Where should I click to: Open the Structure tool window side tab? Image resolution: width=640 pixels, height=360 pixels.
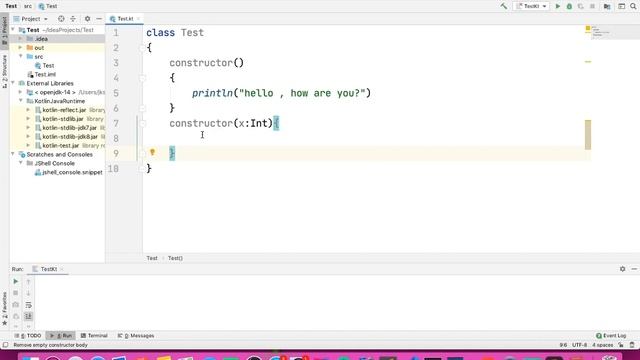coord(4,71)
